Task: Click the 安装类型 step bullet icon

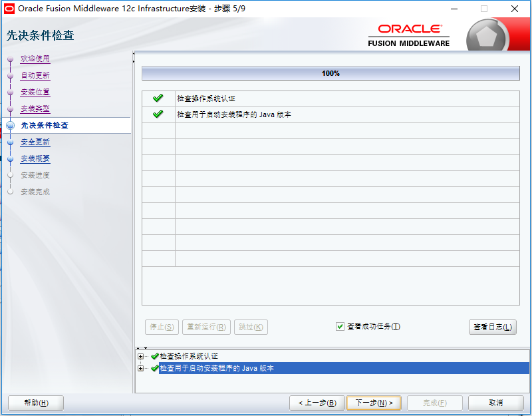Action: coord(11,109)
